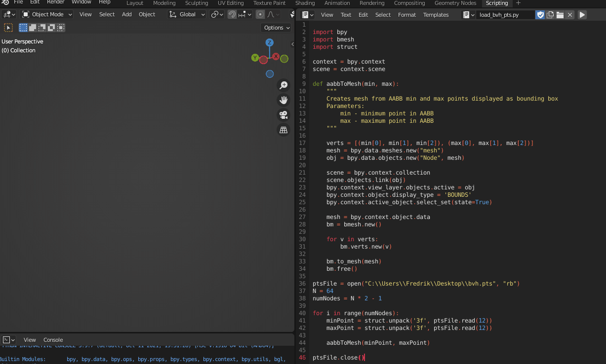Open the Object Mode dropdown
The height and width of the screenshot is (364, 606).
tap(47, 14)
